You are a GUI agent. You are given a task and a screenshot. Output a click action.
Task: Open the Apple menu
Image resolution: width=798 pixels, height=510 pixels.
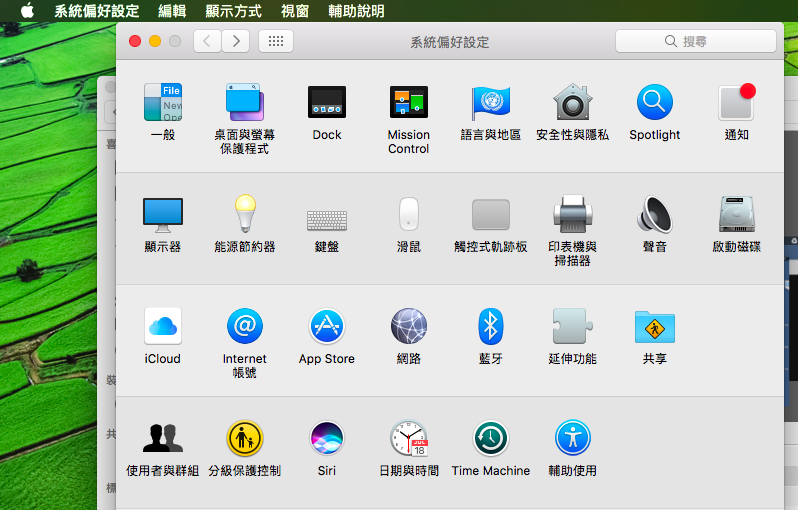(27, 11)
